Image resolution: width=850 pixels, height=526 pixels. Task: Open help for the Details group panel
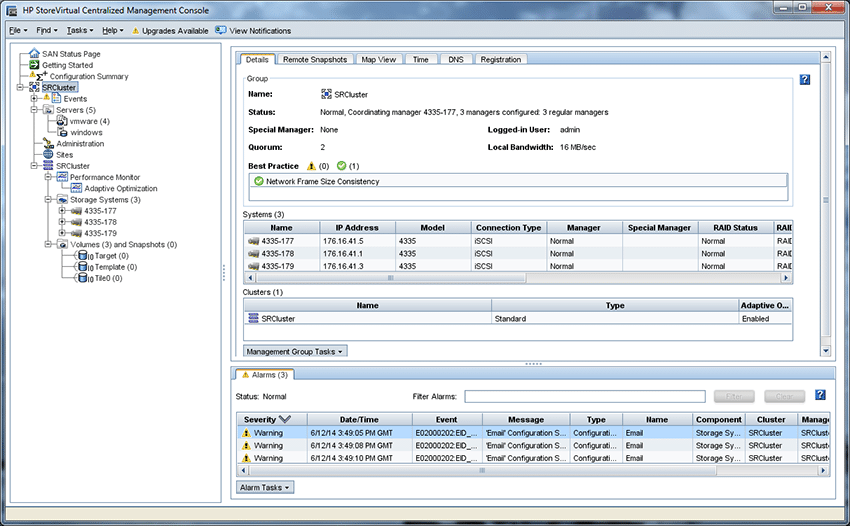pos(805,80)
